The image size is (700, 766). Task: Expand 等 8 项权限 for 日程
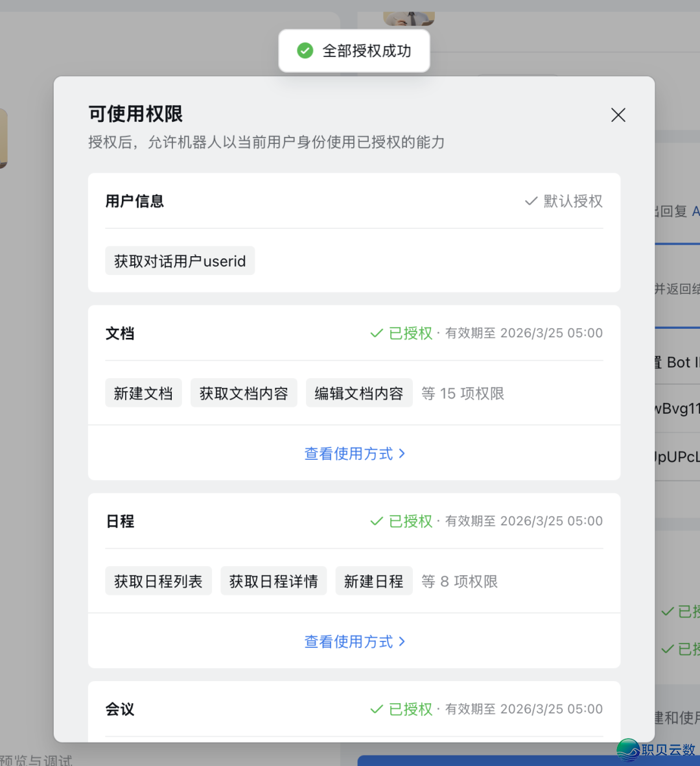(459, 581)
